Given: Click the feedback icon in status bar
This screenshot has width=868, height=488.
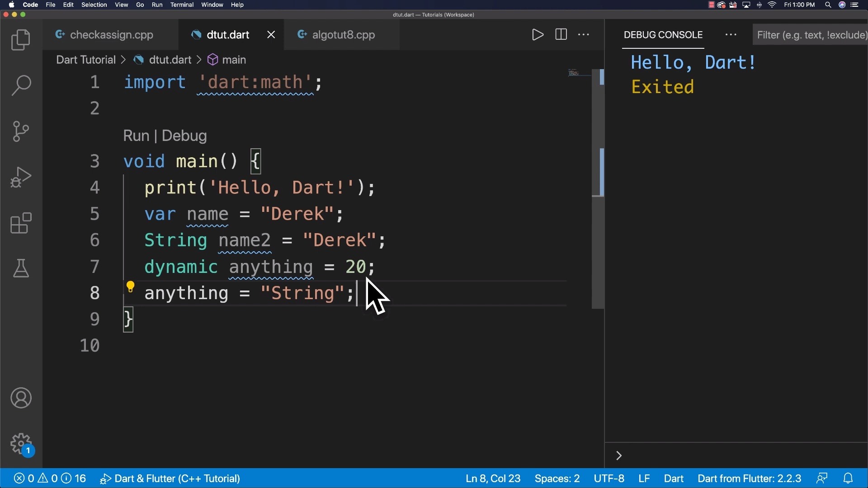Looking at the screenshot, I should tap(822, 479).
